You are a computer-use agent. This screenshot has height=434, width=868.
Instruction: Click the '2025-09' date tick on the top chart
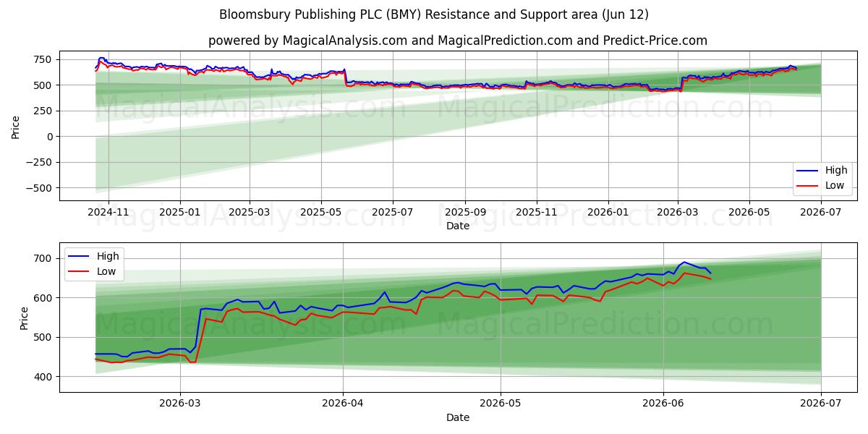coord(464,213)
